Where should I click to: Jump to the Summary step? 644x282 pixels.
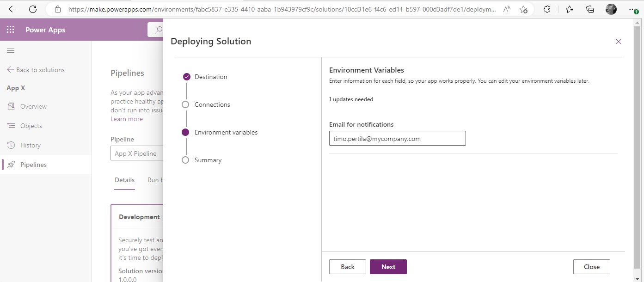pos(208,160)
